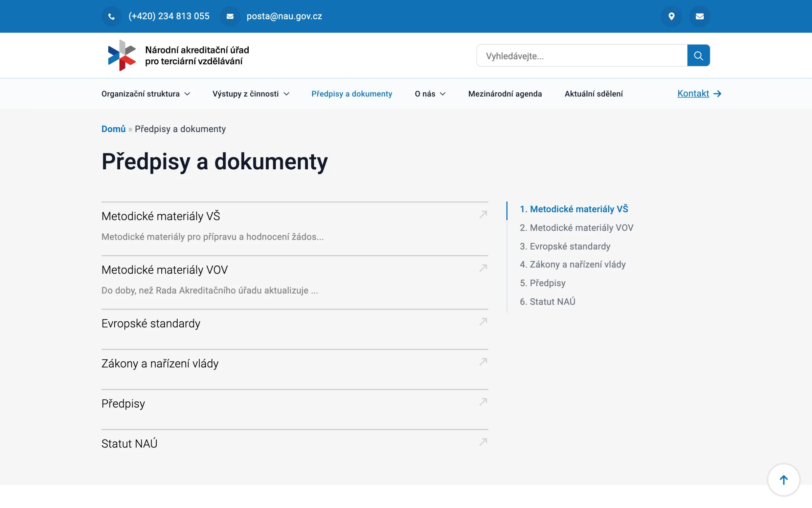Click the Výstupy z činnosti menu label
This screenshot has width=812, height=508.
point(246,94)
